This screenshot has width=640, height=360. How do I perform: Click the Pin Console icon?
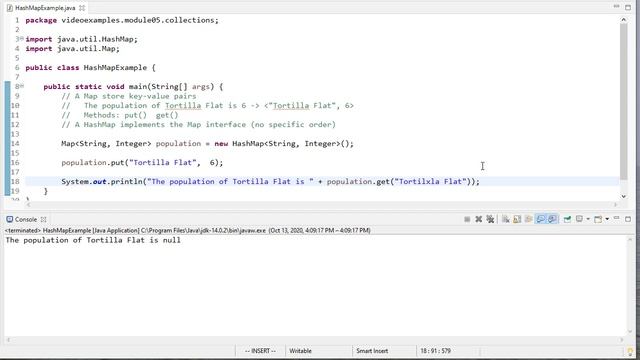tap(567, 220)
